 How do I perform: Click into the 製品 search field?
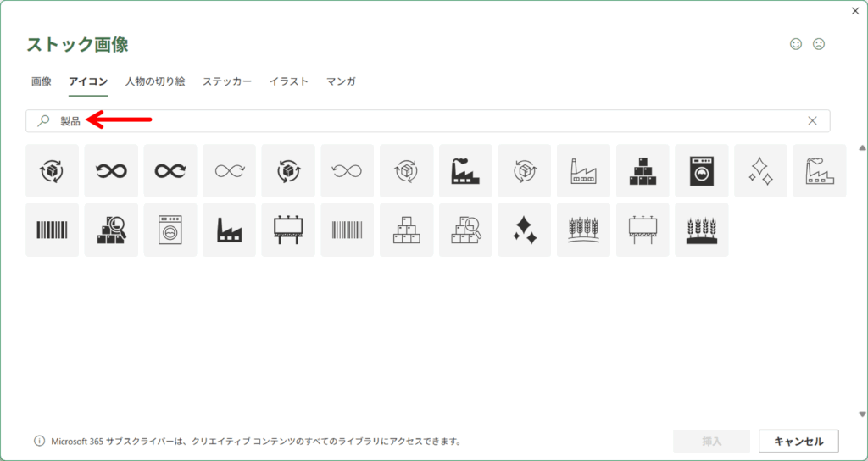[x=424, y=121]
